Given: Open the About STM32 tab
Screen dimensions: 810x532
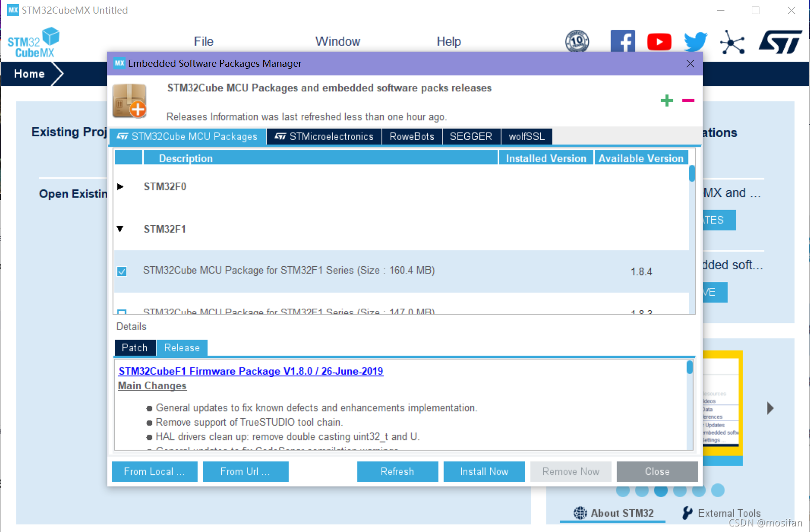Looking at the screenshot, I should tap(613, 513).
